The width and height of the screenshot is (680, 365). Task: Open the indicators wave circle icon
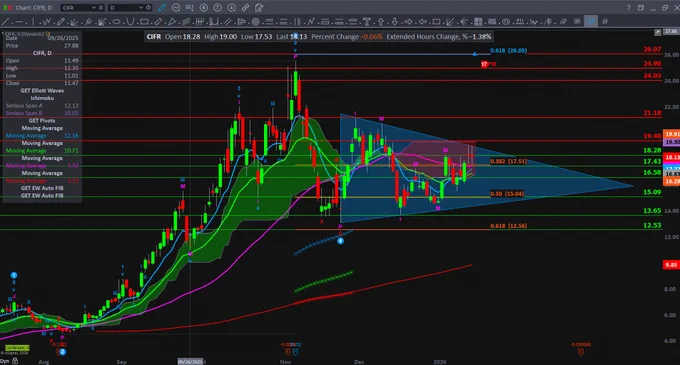pyautogui.click(x=176, y=8)
